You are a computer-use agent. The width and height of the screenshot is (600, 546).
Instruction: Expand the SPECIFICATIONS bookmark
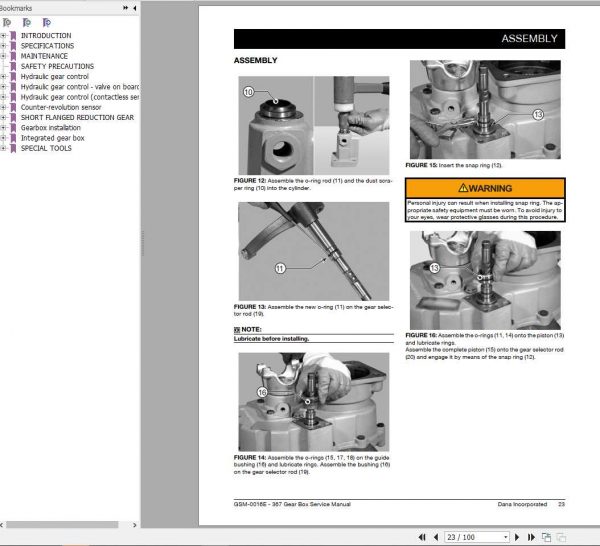[x=3, y=46]
